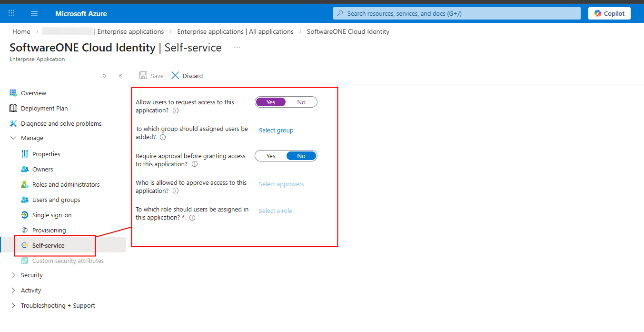This screenshot has height=332, width=644.
Task: Expand the Security section
Action: (x=13, y=275)
